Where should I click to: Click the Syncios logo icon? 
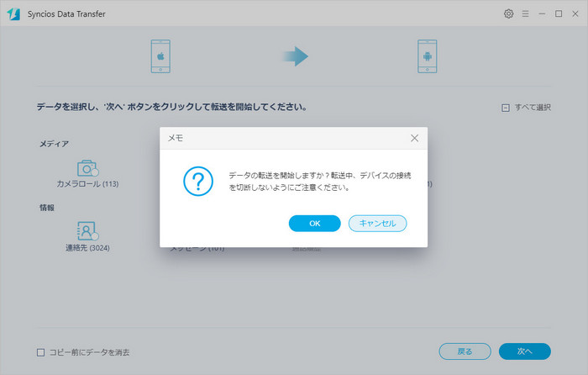(13, 14)
